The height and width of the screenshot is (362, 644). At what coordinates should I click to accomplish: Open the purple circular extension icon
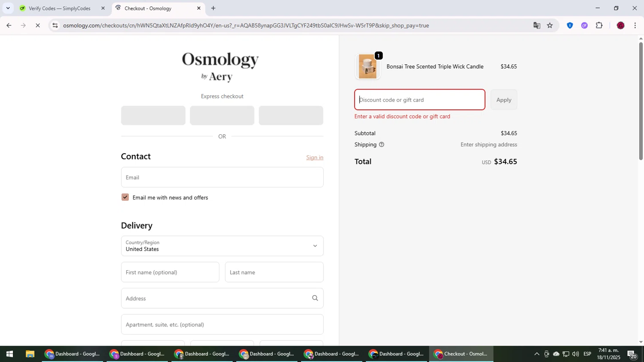pos(584,25)
